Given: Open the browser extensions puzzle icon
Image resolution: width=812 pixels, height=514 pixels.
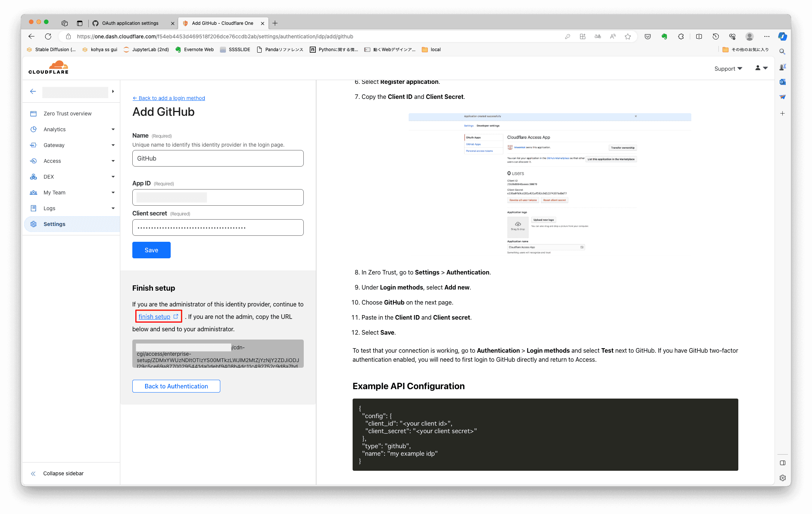Looking at the screenshot, I should click(681, 36).
